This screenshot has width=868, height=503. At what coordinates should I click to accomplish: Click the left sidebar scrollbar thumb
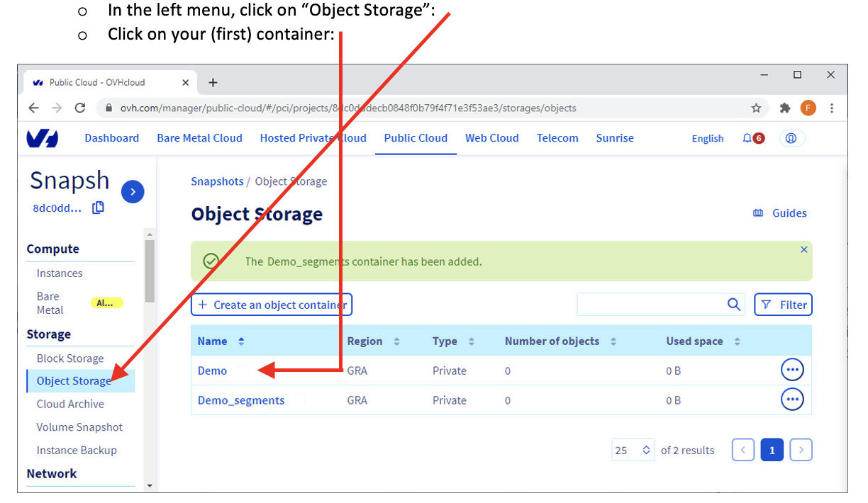point(150,269)
